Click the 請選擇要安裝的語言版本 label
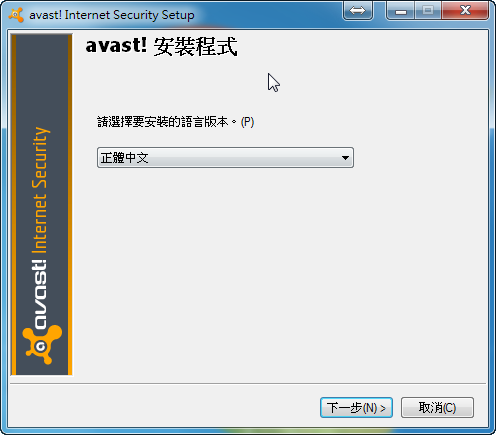The width and height of the screenshot is (496, 435). coord(163,122)
